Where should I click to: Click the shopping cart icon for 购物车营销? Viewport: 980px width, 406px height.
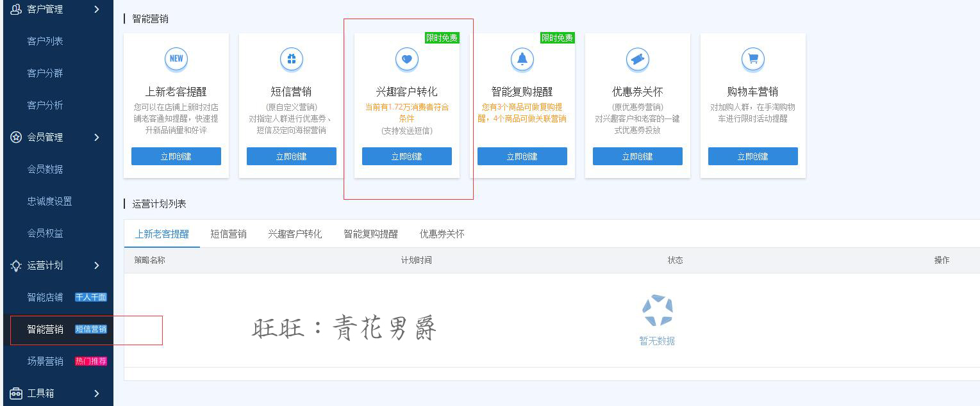click(x=752, y=60)
